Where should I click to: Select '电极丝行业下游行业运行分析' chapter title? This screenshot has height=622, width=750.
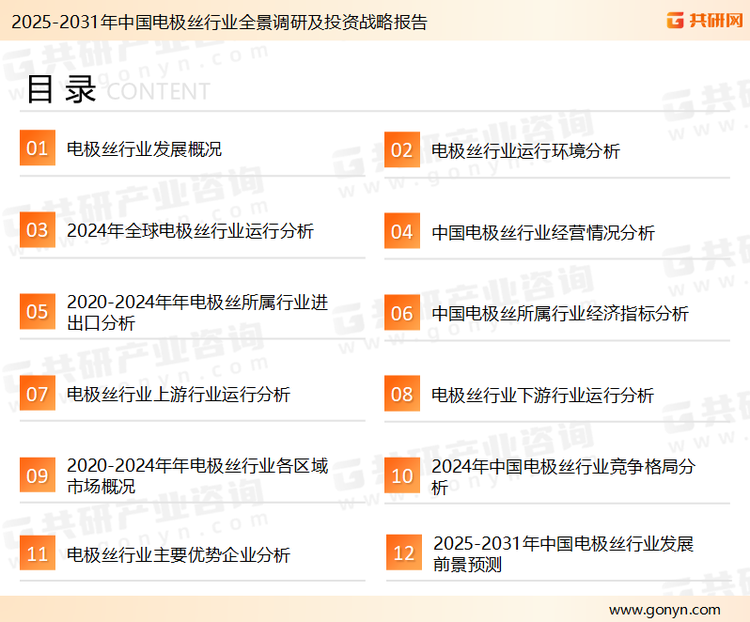point(542,396)
